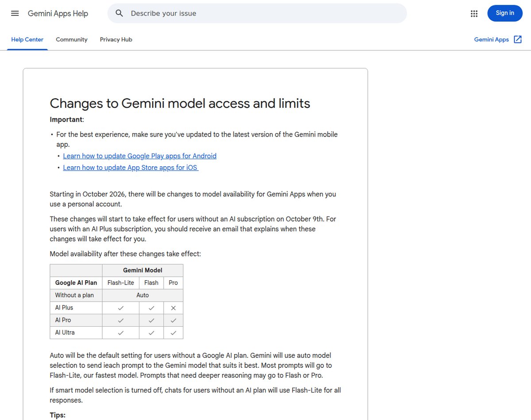Click the Without a plan row label
Image resolution: width=531 pixels, height=420 pixels.
click(x=74, y=295)
